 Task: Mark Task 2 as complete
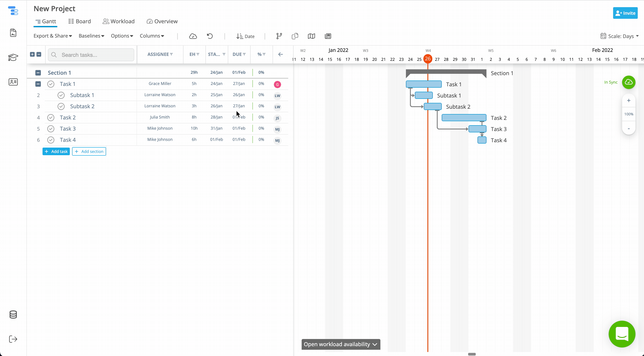click(51, 118)
